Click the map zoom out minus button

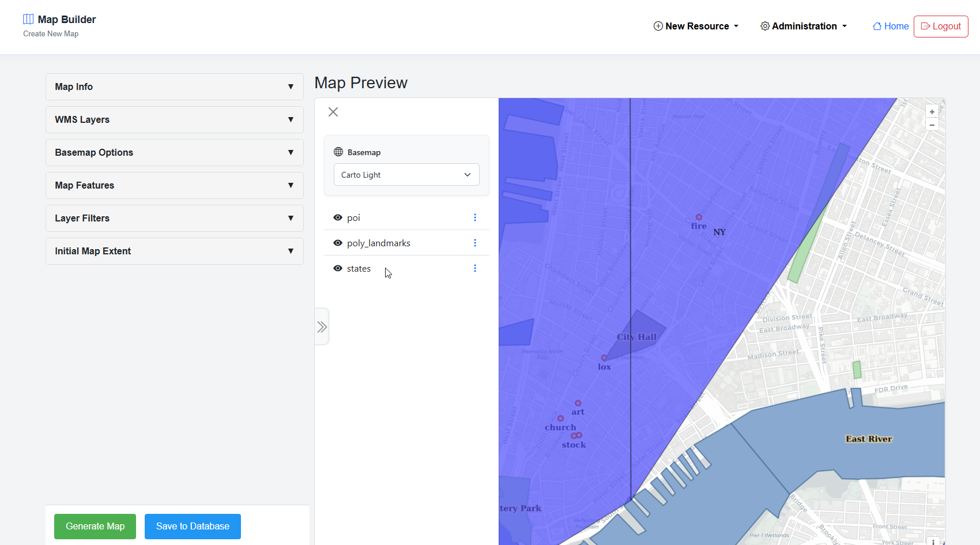pos(932,125)
